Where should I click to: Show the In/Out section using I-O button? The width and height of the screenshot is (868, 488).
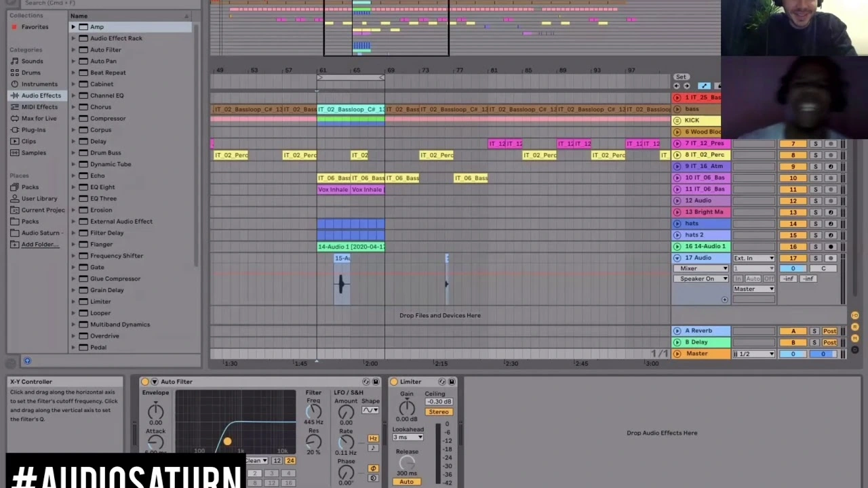click(854, 315)
